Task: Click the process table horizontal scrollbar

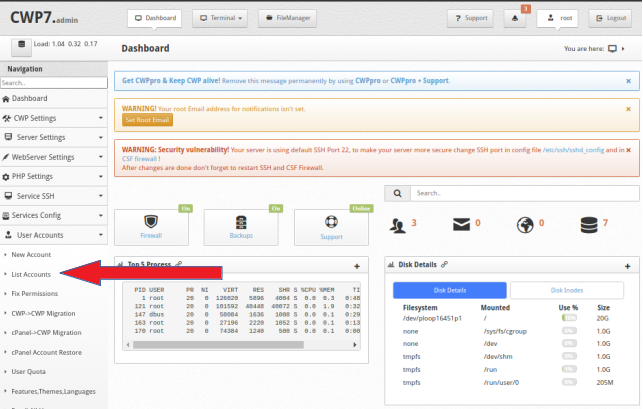Action: (x=218, y=345)
